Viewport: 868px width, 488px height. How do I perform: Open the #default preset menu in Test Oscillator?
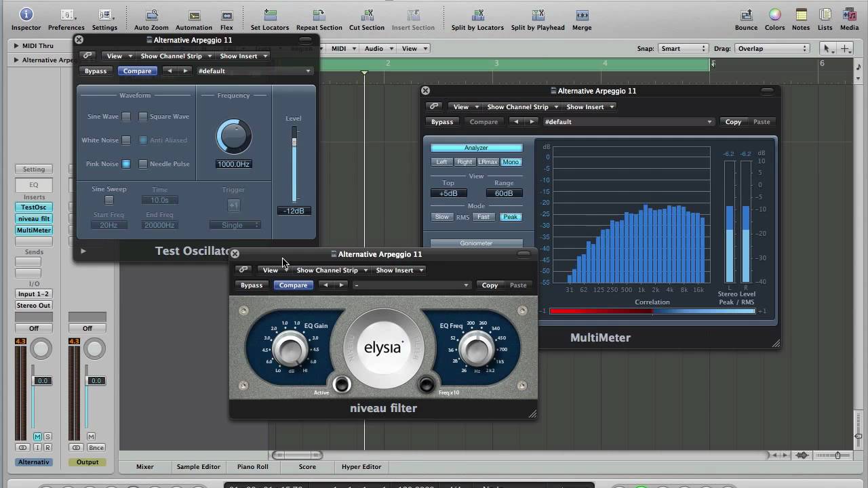click(x=254, y=71)
